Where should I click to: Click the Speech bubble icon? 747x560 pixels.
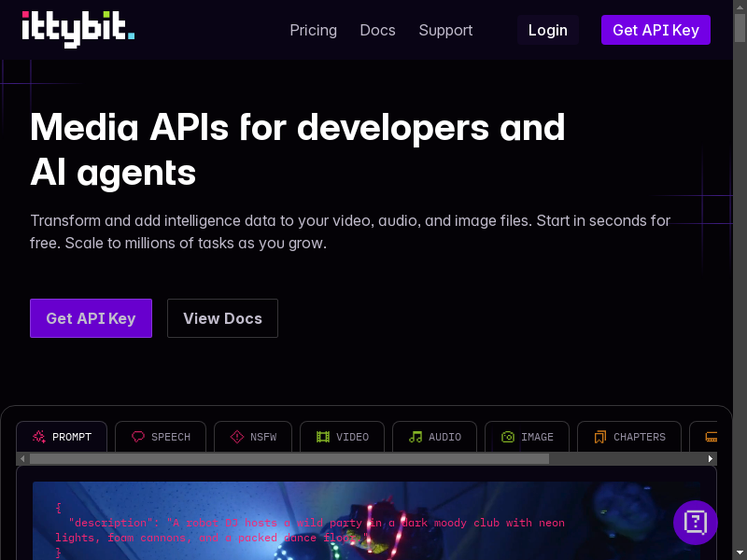click(x=138, y=437)
